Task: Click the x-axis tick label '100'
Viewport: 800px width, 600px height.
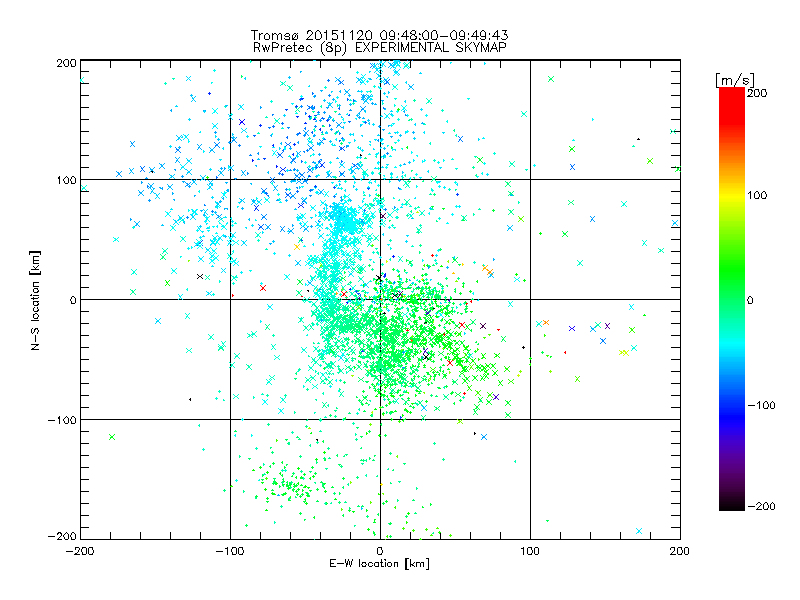Action: (x=530, y=551)
